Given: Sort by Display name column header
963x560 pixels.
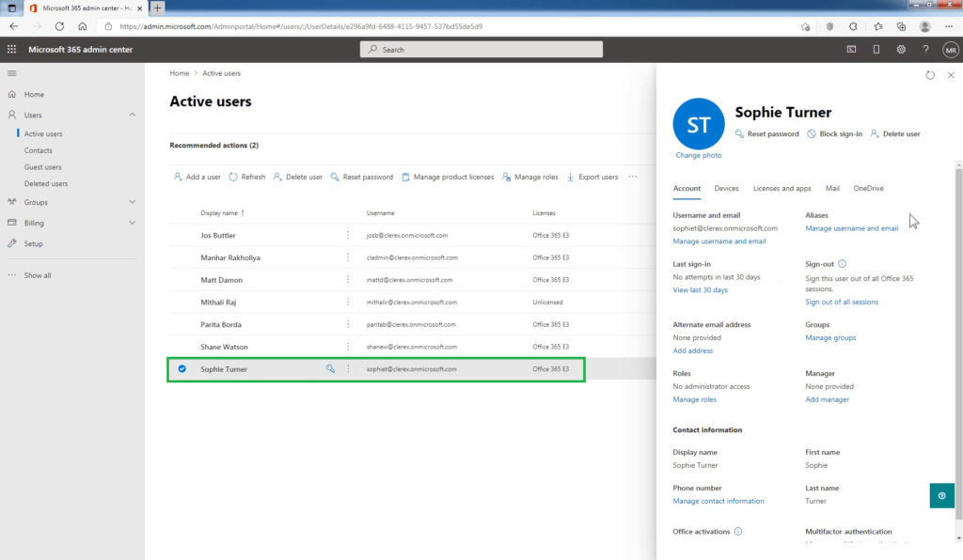Looking at the screenshot, I should tap(222, 213).
